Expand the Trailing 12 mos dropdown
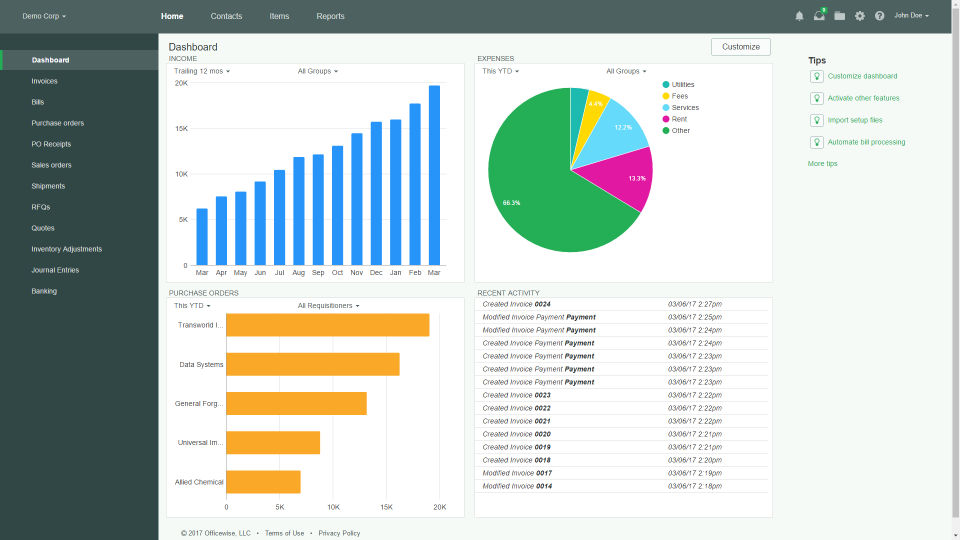Screen dimensions: 960x540 (202, 71)
